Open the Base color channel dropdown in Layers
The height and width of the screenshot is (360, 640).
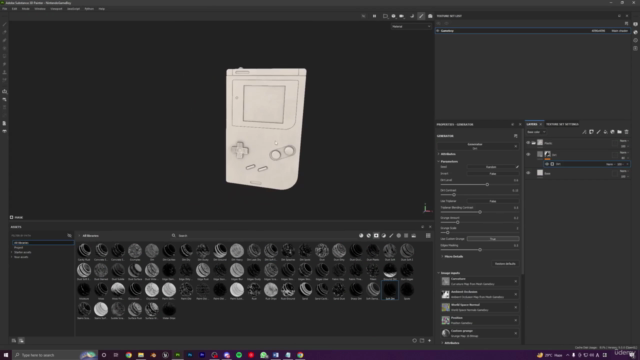(x=536, y=132)
